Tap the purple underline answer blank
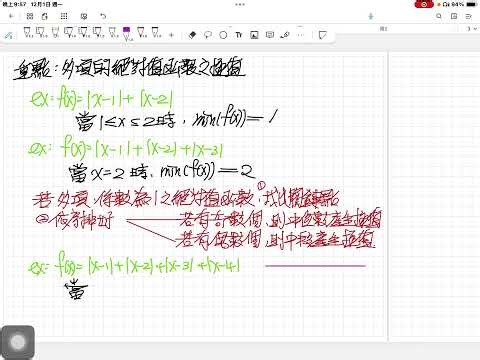The height and width of the screenshot is (360, 480). tap(315, 266)
